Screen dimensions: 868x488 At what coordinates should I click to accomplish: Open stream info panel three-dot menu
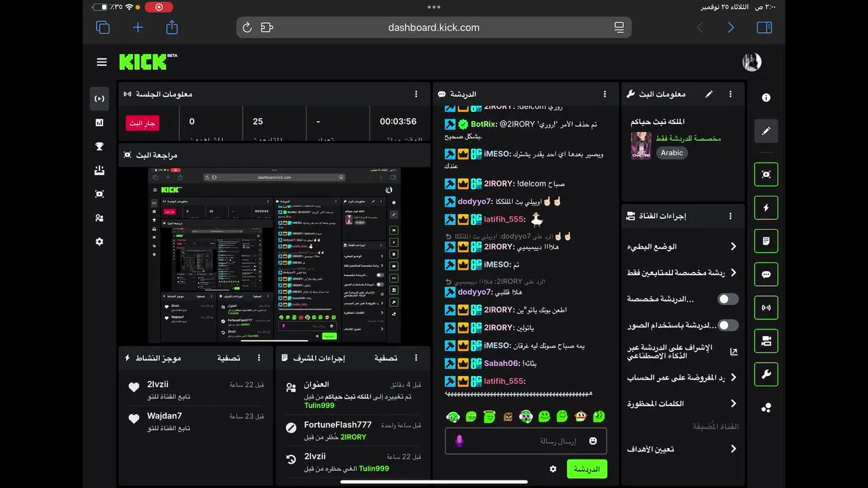click(730, 94)
